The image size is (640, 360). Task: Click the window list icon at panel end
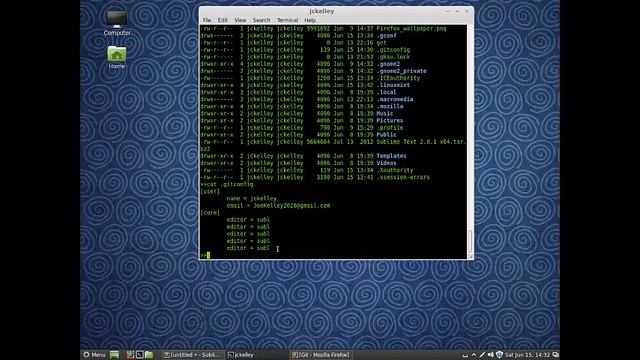click(x=555, y=355)
